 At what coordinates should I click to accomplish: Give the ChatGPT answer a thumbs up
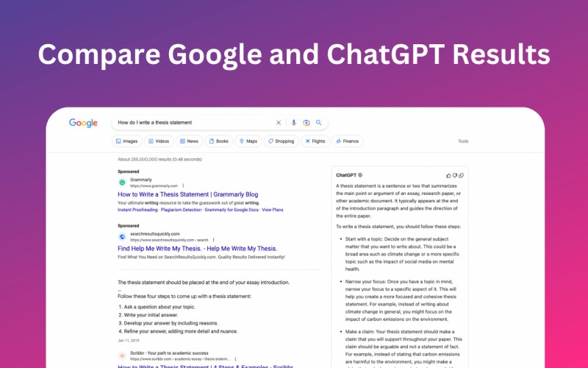click(x=448, y=175)
